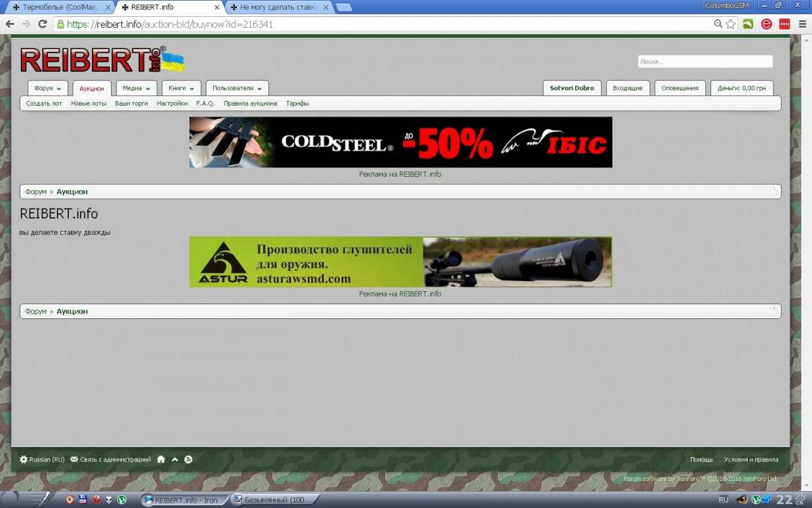The width and height of the screenshot is (812, 508).
Task: Open the Sotvori Dobro account menu
Action: coord(572,88)
